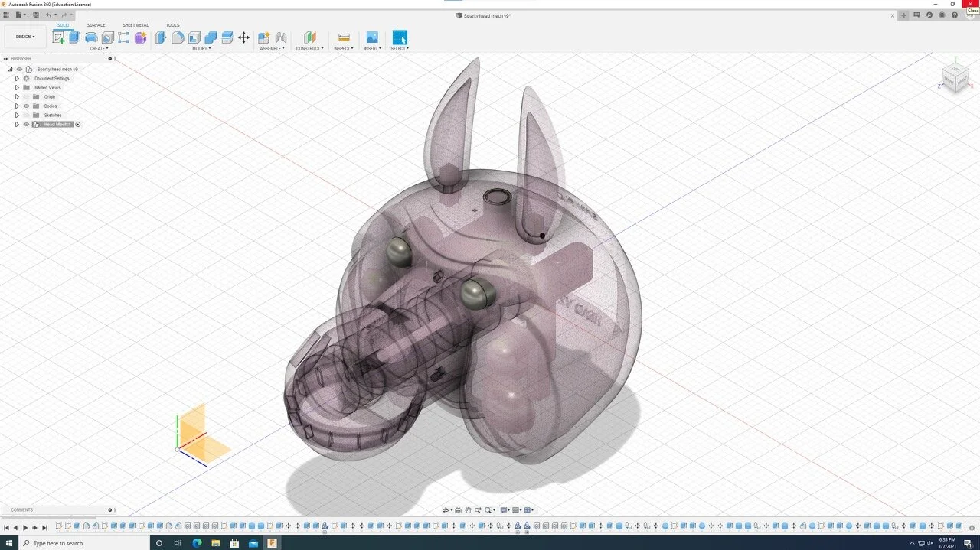Expand the Bodies tree node
The image size is (980, 550).
(17, 106)
